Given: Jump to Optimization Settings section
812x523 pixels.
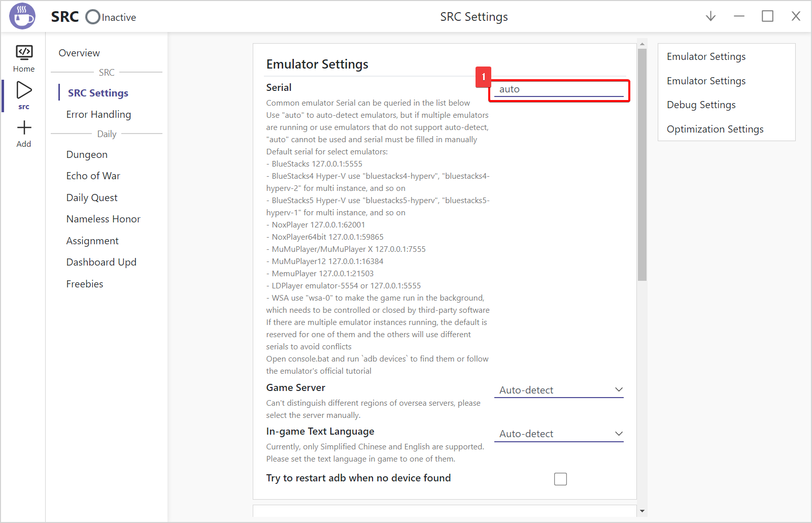Looking at the screenshot, I should (715, 129).
